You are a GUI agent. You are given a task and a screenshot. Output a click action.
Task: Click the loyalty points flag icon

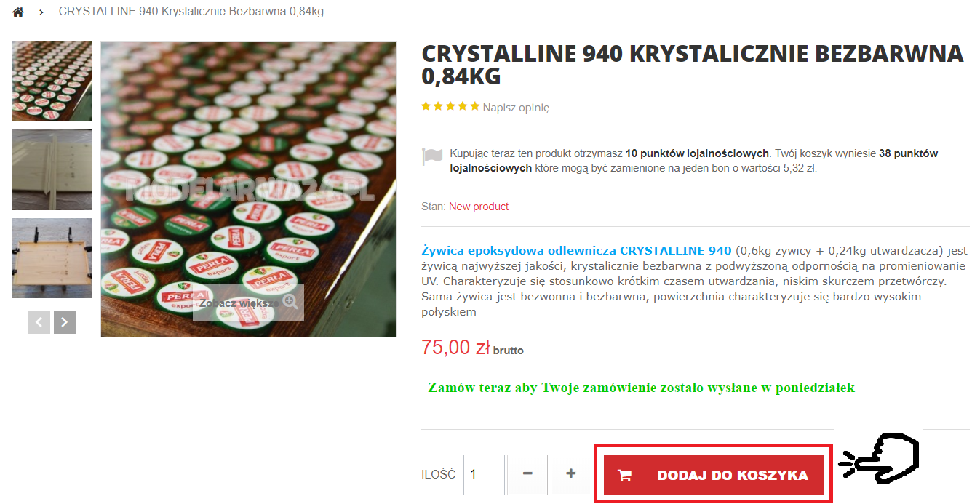(433, 156)
